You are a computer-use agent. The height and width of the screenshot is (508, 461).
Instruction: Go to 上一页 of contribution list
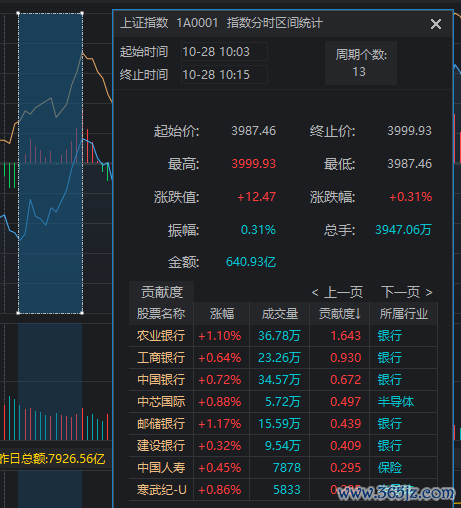(x=337, y=292)
